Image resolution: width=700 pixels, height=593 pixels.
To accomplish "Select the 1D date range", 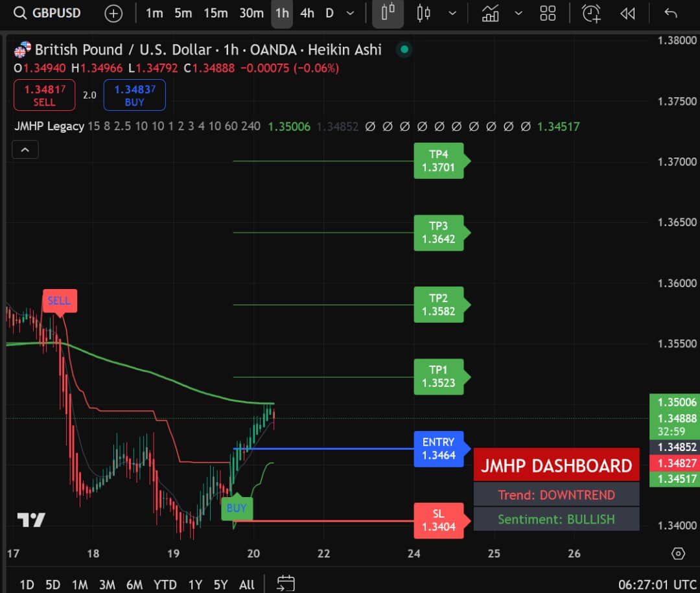I will tap(27, 585).
